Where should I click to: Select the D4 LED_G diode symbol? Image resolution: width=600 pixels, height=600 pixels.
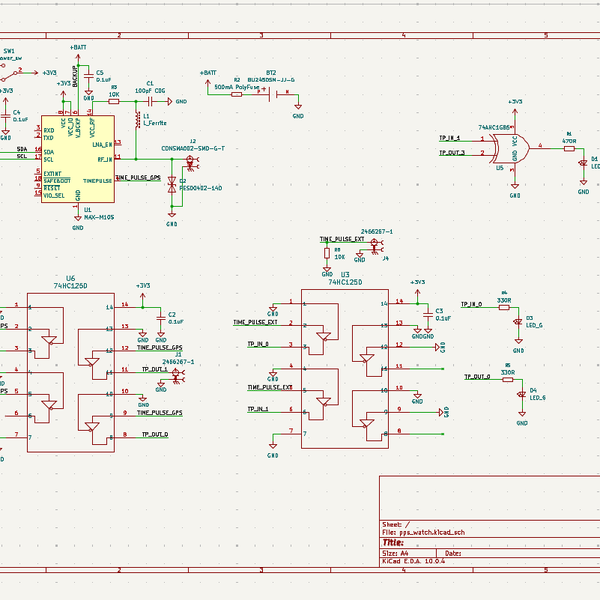coord(522,395)
